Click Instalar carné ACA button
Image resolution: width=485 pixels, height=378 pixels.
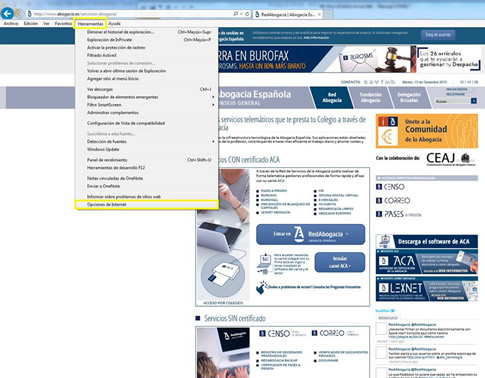pyautogui.click(x=340, y=262)
